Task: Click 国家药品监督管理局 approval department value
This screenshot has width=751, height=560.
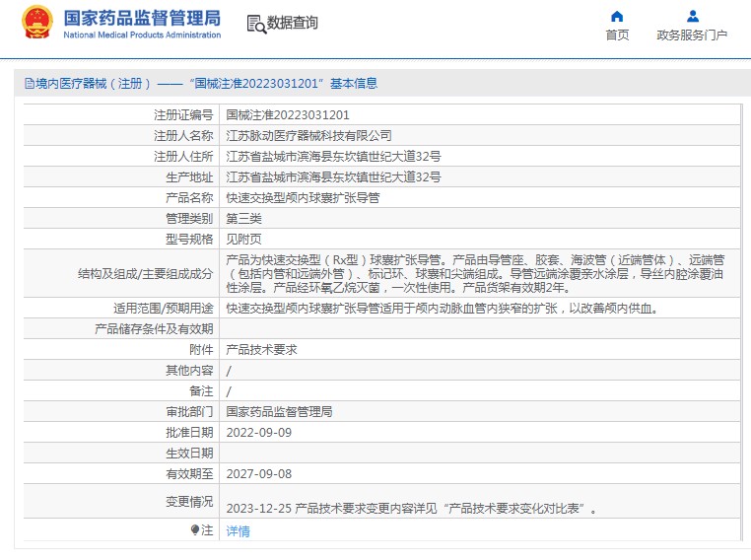Action: pos(279,411)
